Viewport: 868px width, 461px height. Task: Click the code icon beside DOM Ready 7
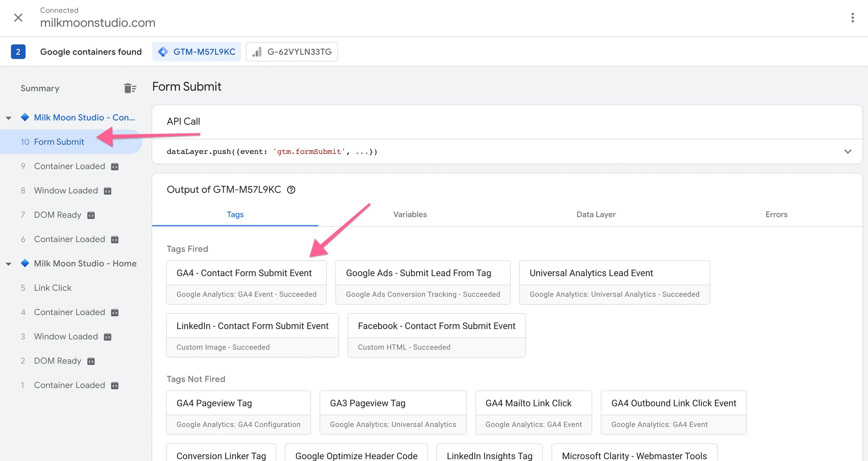[x=91, y=216]
